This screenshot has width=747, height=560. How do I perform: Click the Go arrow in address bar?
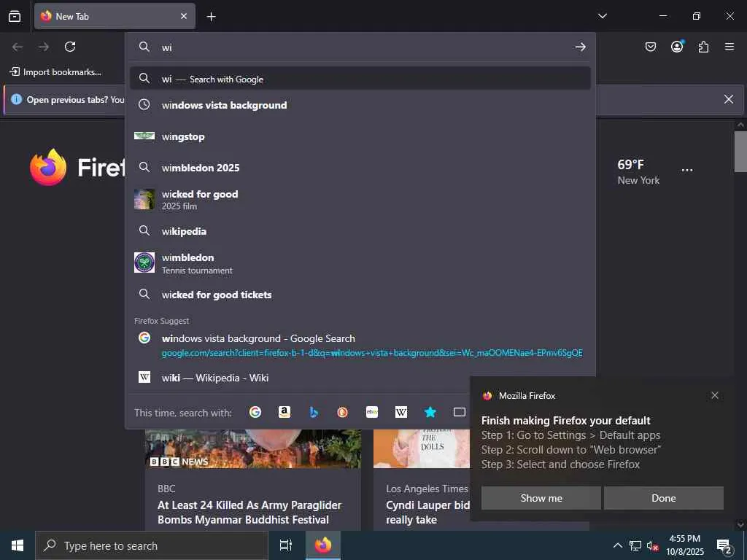[x=580, y=47]
